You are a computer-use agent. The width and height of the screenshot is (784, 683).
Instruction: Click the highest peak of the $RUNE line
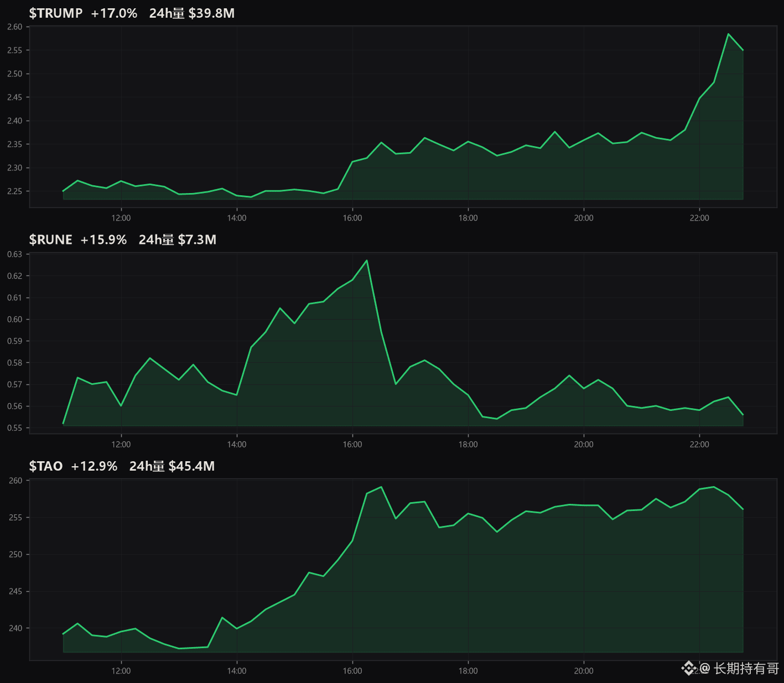point(367,260)
